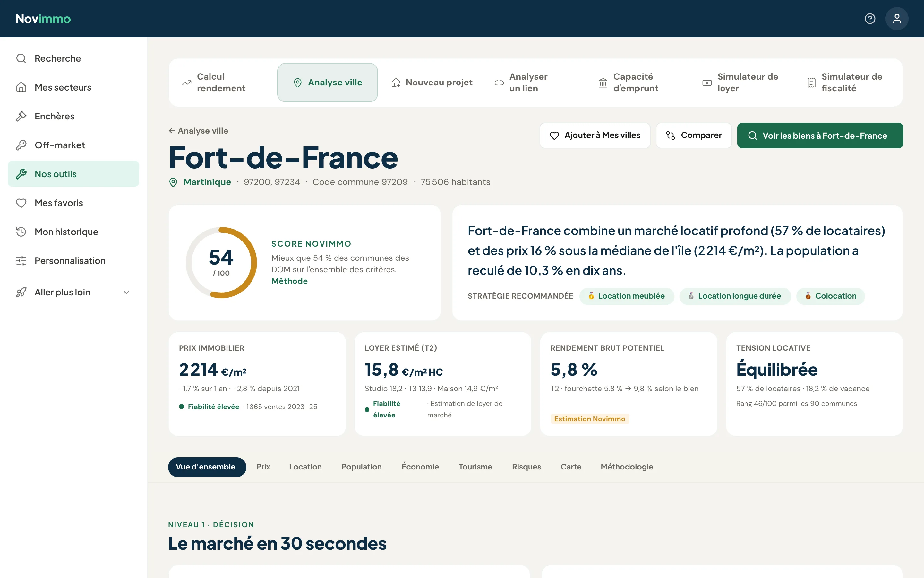Image resolution: width=924 pixels, height=578 pixels.
Task: Click the Aller plus loin rocket icon
Action: [x=21, y=292]
